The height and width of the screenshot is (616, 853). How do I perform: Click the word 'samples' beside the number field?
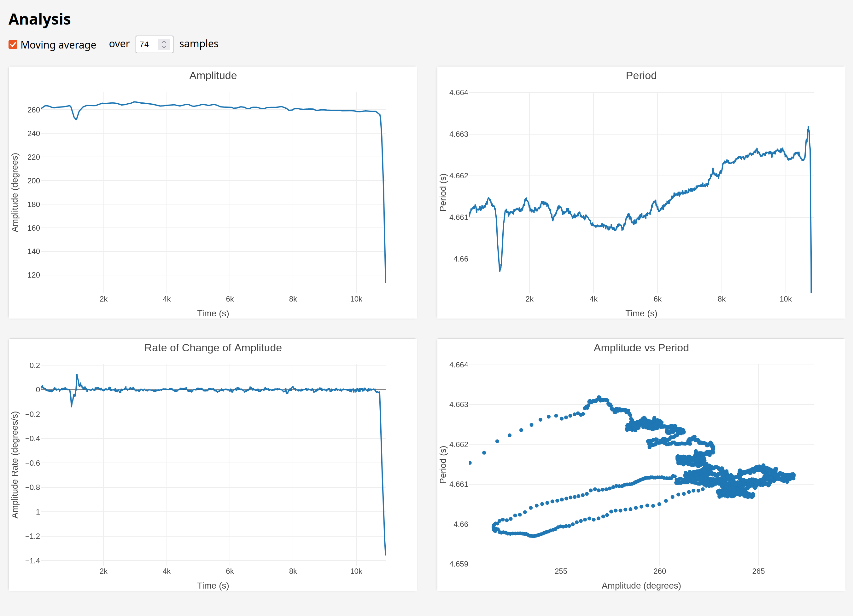pos(199,44)
